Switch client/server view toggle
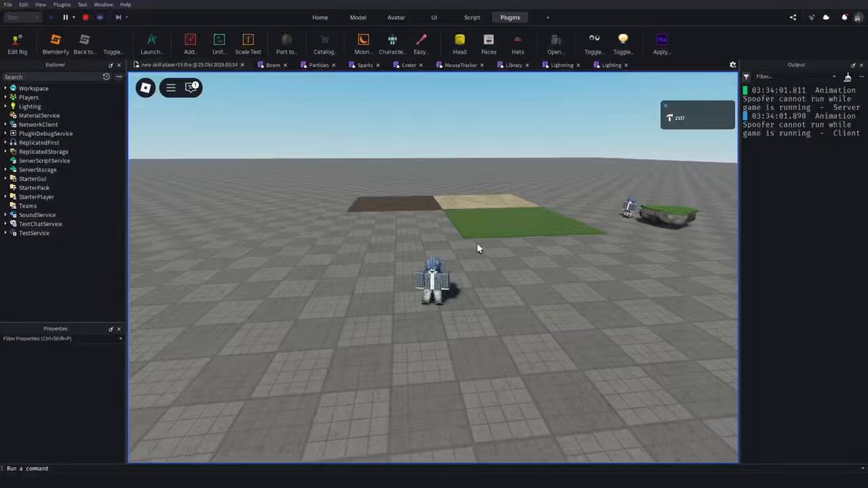This screenshot has width=868, height=488. [100, 17]
